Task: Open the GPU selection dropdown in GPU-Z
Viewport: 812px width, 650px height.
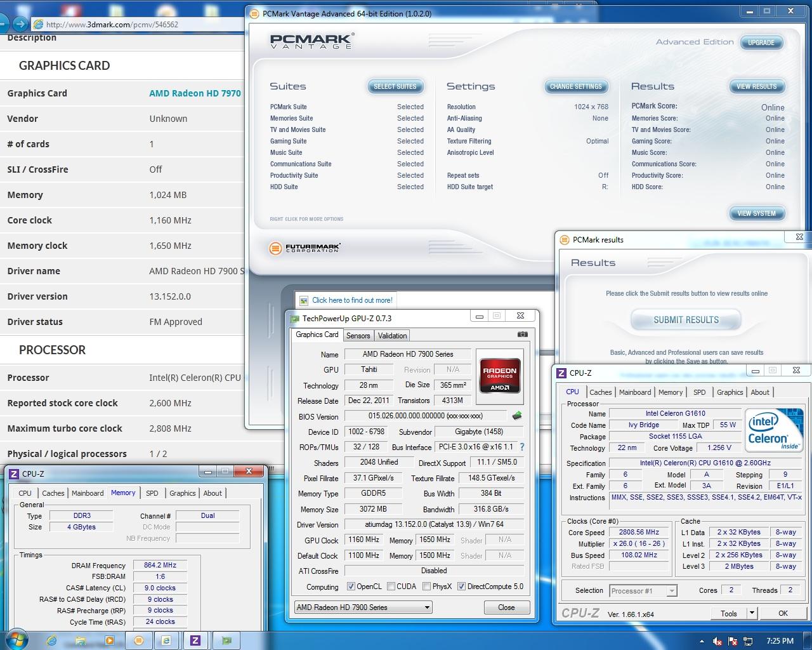Action: pos(363,607)
